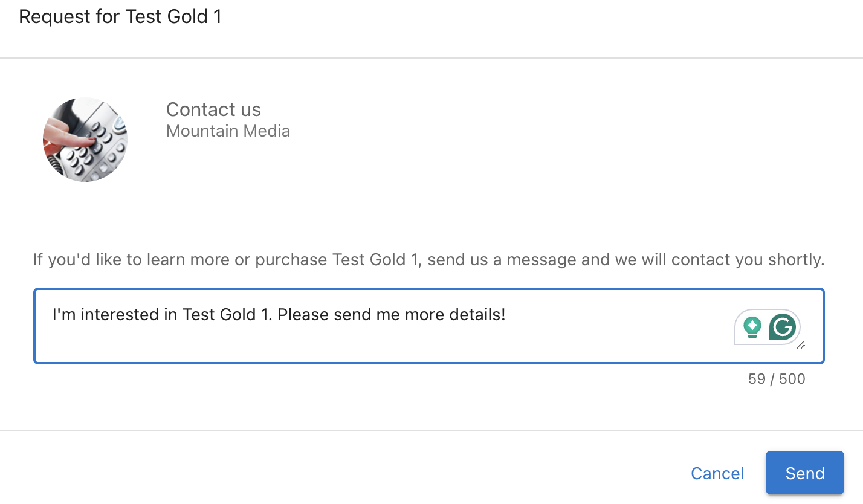Click the "Mountain Media" vendor name
Screen dimensions: 863x504
(228, 131)
